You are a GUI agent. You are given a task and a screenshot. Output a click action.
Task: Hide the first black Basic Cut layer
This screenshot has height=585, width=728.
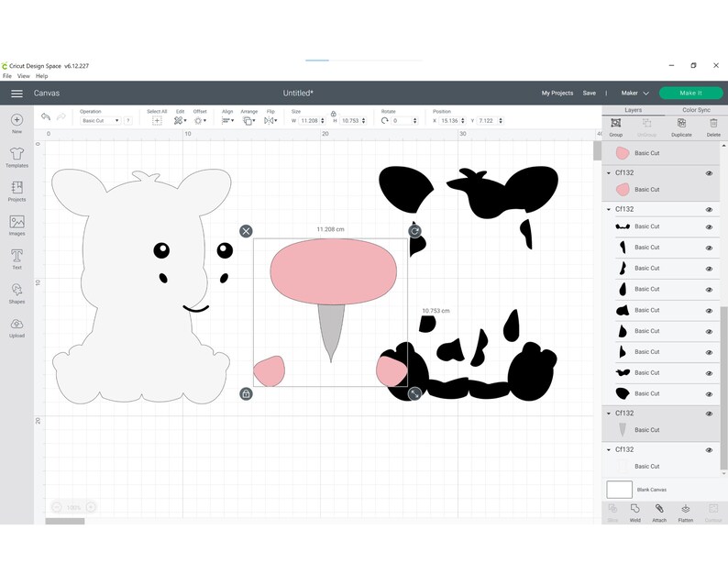709,227
